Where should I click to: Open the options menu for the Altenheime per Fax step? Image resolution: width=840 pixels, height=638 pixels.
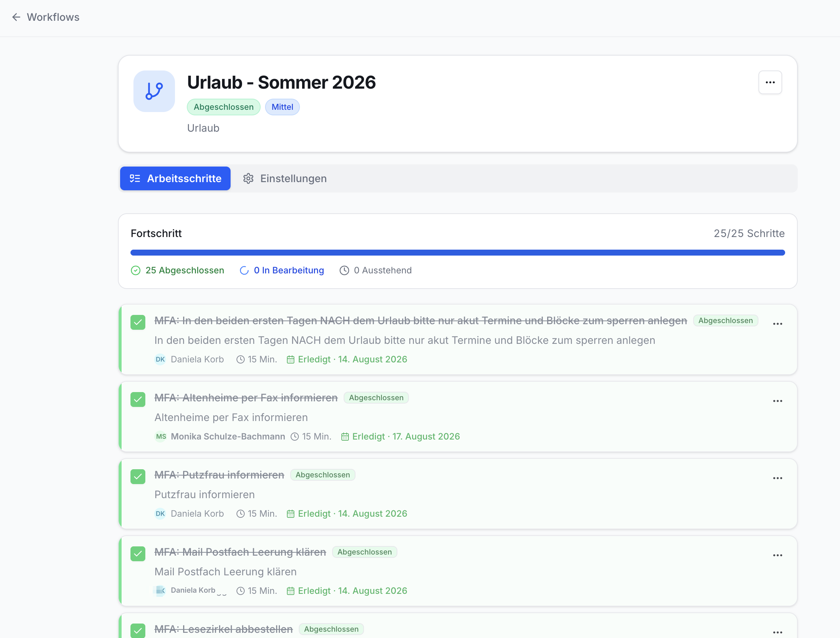point(778,401)
